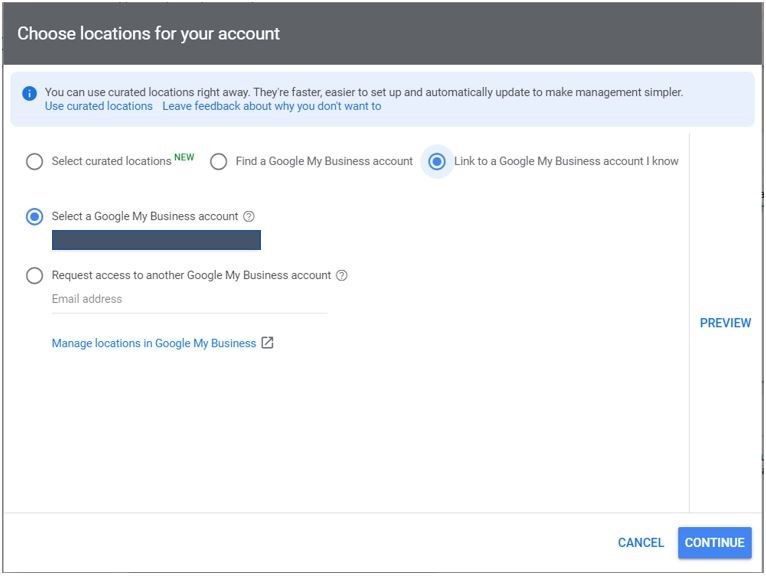
Task: Click the CANCEL button
Action: tap(640, 543)
